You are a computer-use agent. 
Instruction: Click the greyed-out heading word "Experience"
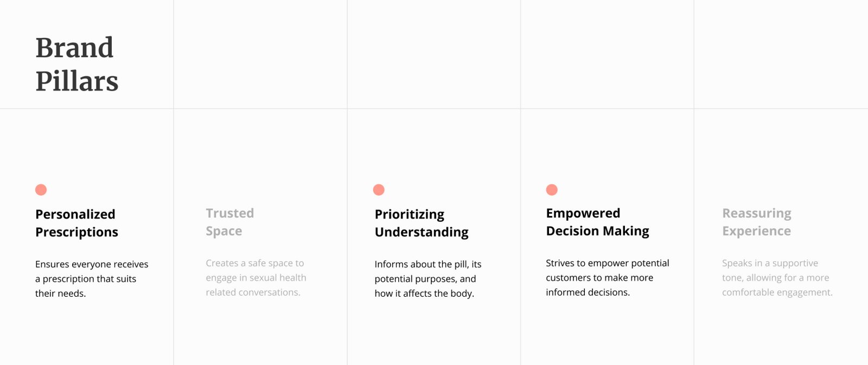(756, 231)
